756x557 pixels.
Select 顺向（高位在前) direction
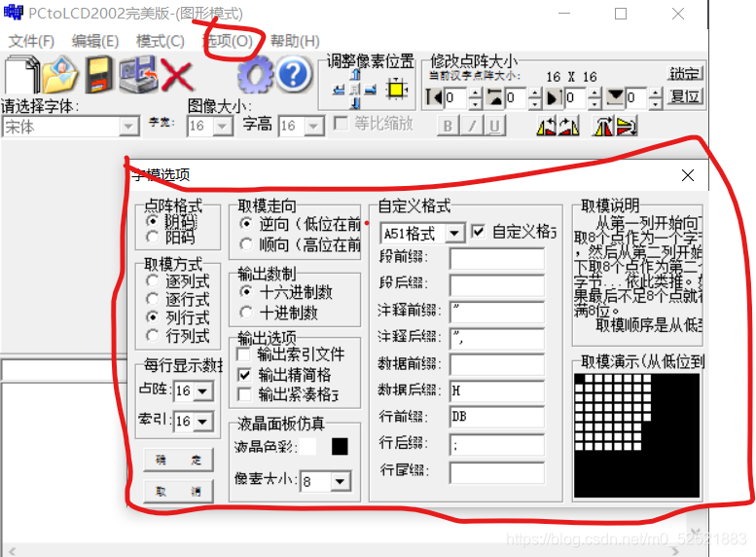point(246,244)
